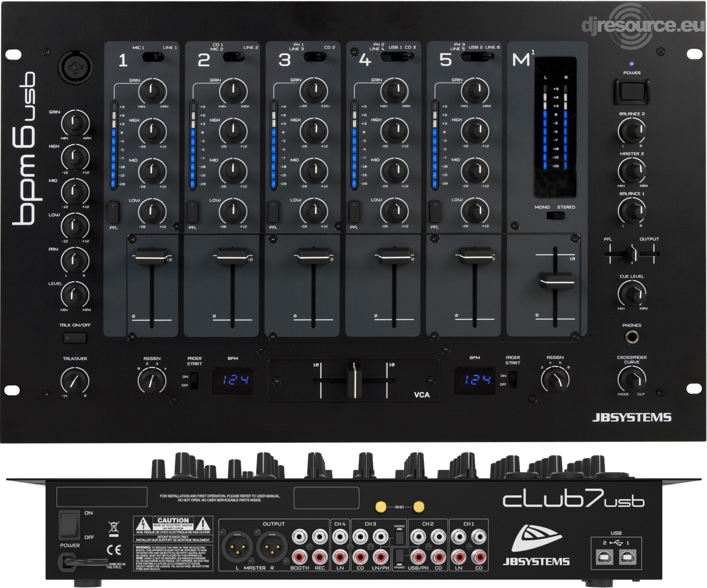
Task: Click the MASTER L XLR output connector
Action: [x=237, y=547]
